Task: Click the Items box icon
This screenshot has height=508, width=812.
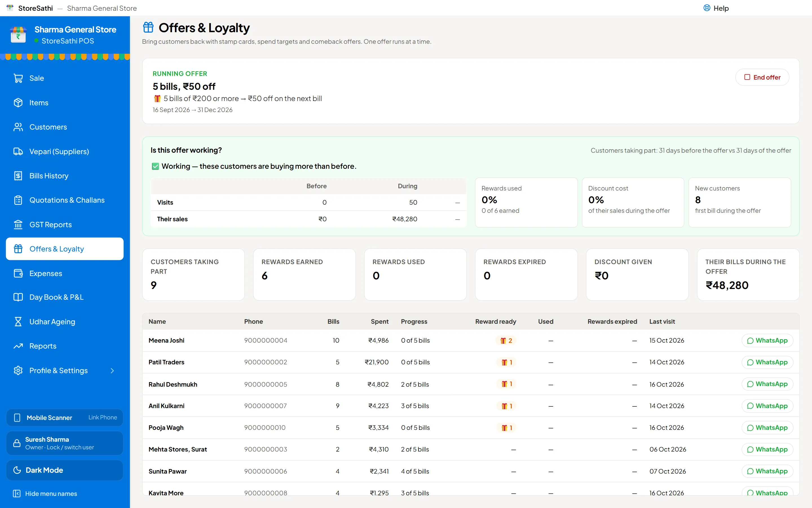Action: [x=18, y=103]
